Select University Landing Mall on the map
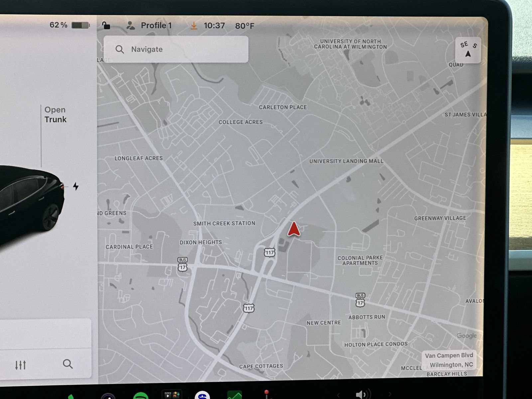 point(346,161)
